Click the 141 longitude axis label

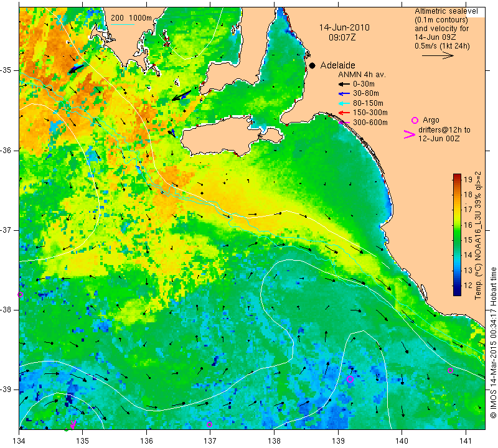point(466,441)
